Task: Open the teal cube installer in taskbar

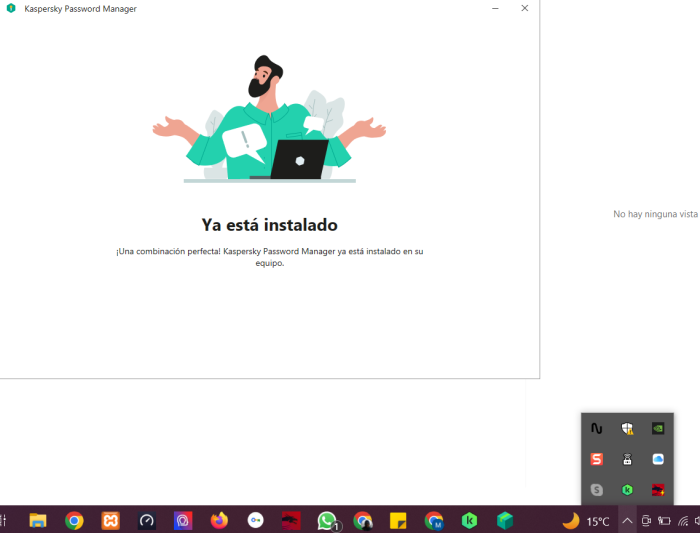Action: click(505, 521)
